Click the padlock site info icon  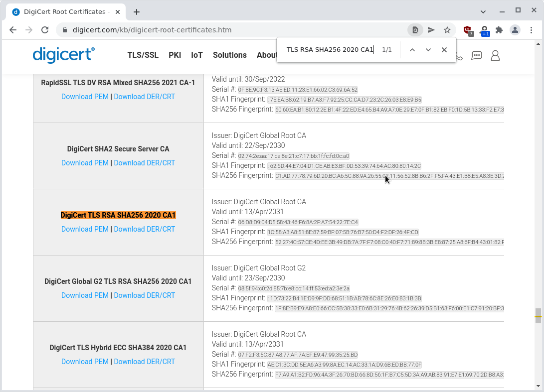(x=64, y=30)
